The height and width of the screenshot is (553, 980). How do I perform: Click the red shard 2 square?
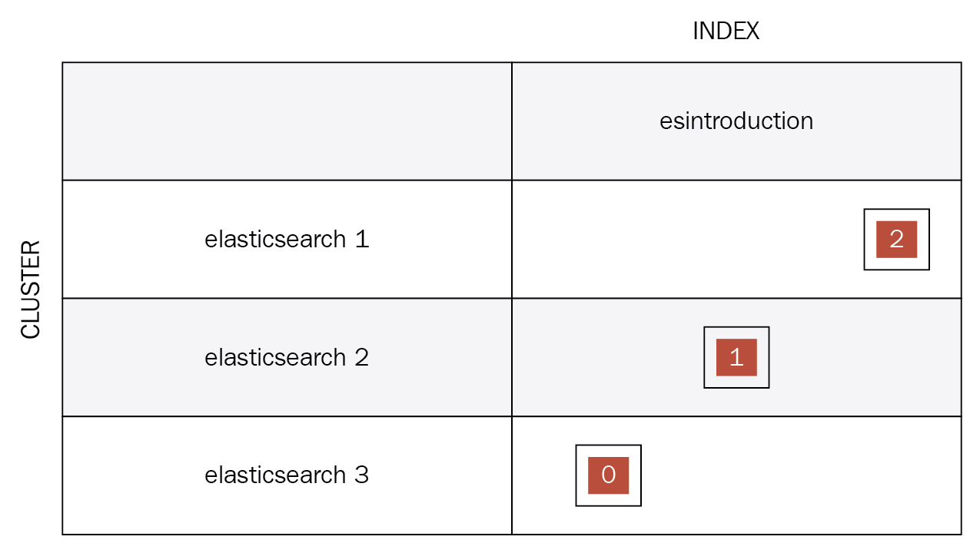896,240
